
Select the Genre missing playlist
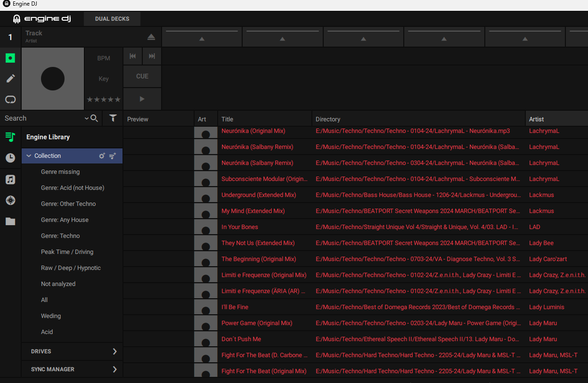[x=60, y=172]
